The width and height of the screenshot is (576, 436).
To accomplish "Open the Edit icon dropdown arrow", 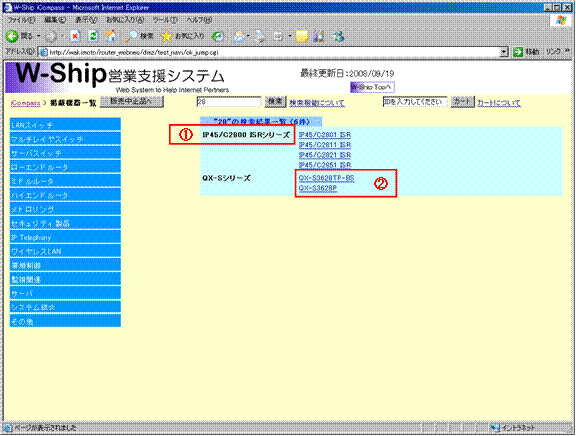I will (x=289, y=36).
